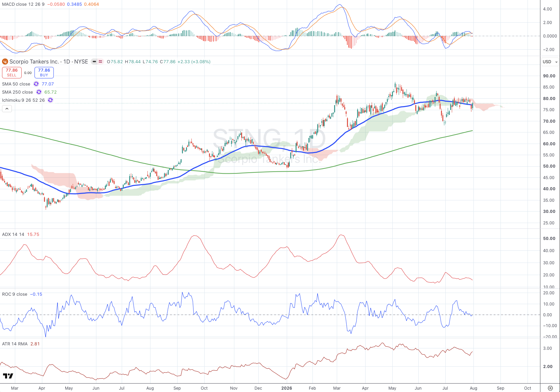Click the dash market-status indicator

tap(94, 62)
